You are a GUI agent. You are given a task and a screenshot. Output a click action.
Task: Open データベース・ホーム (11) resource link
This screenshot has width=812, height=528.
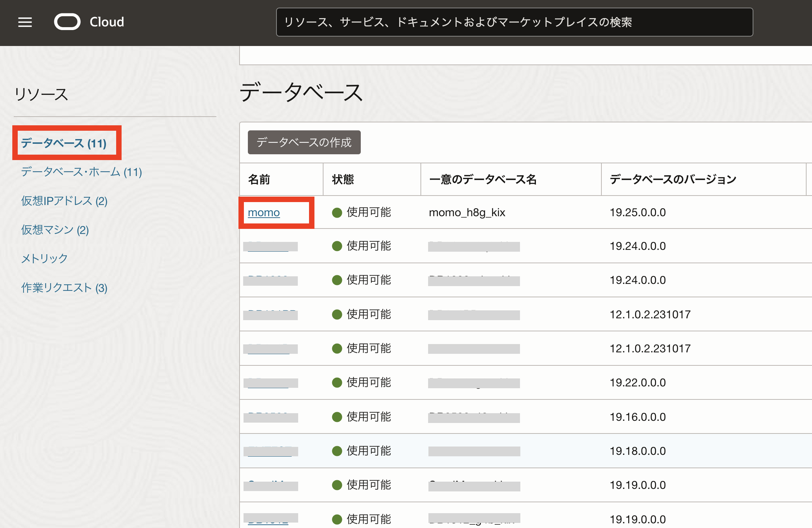81,172
